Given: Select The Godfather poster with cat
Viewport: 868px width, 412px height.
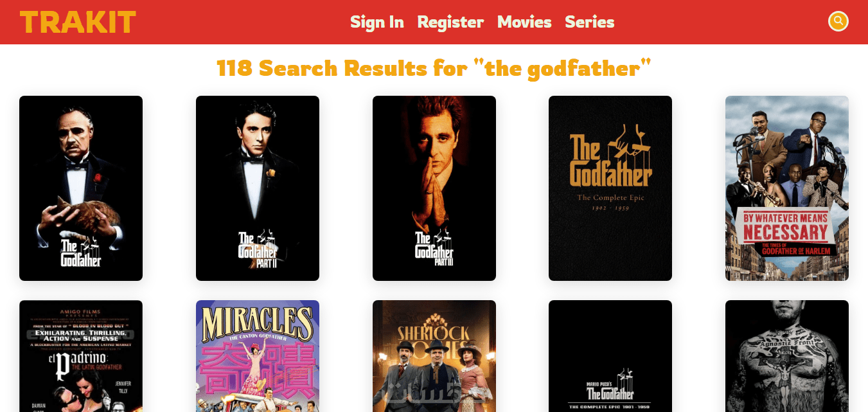Looking at the screenshot, I should click(x=81, y=188).
